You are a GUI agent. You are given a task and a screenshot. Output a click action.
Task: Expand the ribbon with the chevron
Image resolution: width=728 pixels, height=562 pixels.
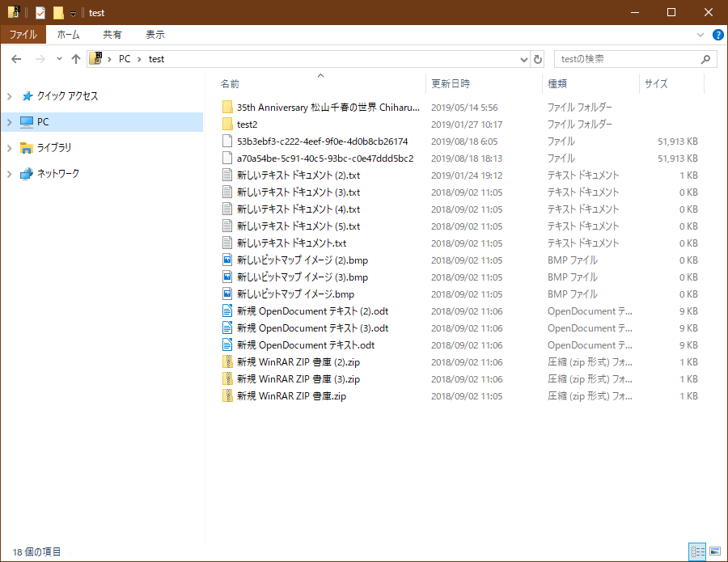coord(700,35)
